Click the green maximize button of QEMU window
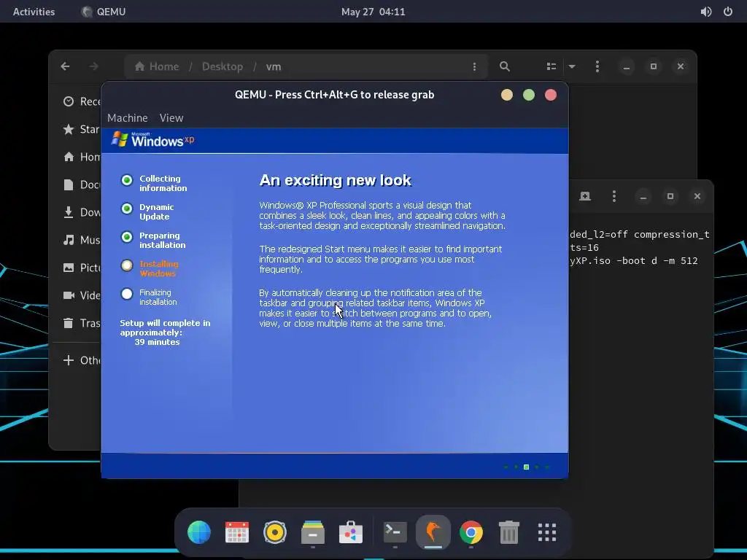 (x=529, y=95)
